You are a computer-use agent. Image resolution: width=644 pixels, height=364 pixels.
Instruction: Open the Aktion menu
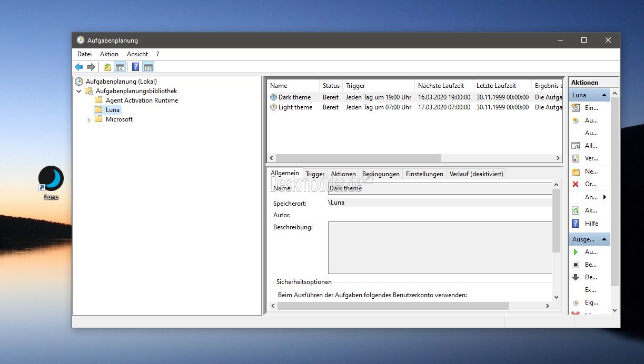pyautogui.click(x=110, y=54)
